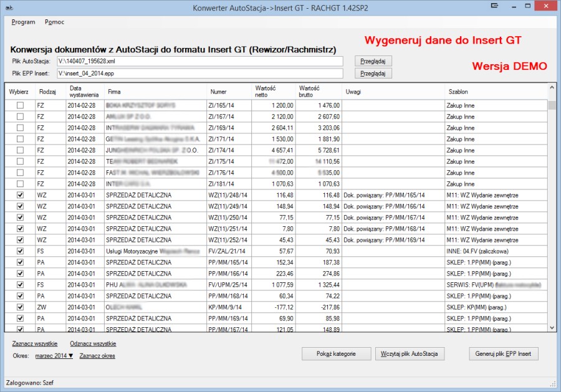The width and height of the screenshot is (561, 392).
Task: Click Dok. powiązany: PP/MM/166/14 cell
Action: 393,206
